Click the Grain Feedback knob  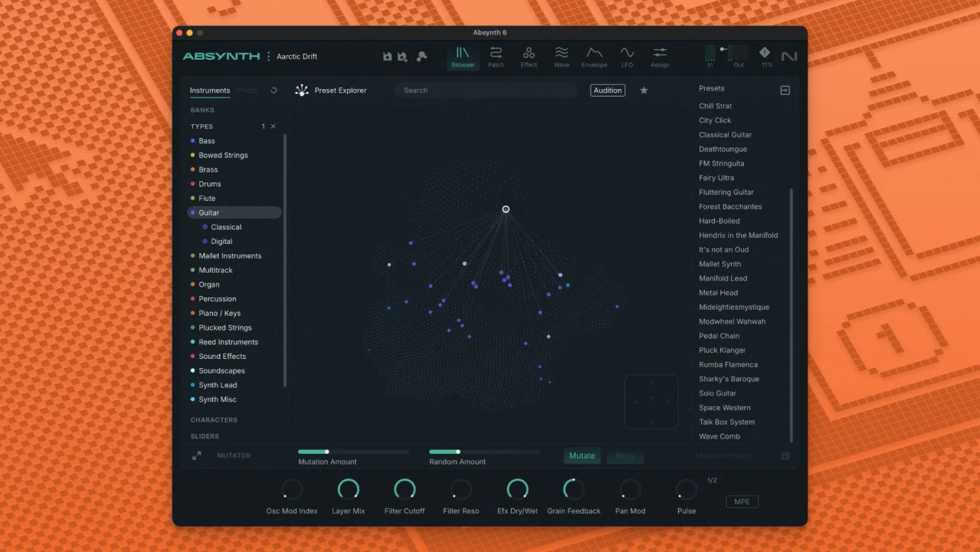(x=573, y=489)
